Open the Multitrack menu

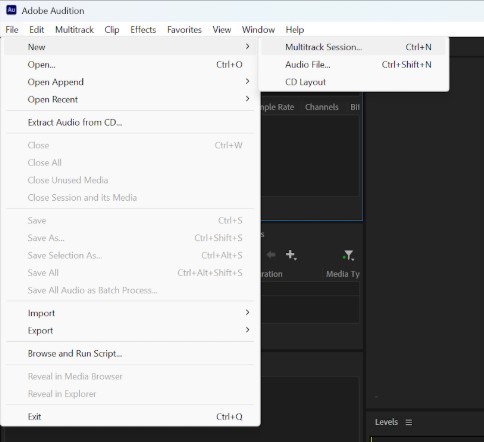74,30
